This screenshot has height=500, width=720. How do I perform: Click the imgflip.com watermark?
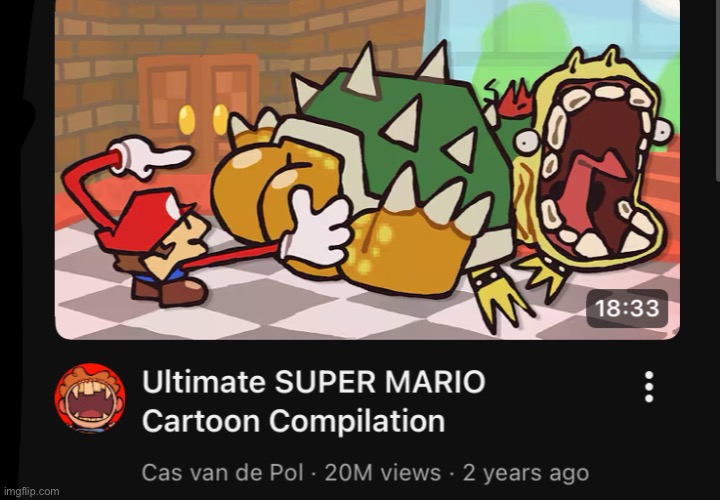point(31,492)
